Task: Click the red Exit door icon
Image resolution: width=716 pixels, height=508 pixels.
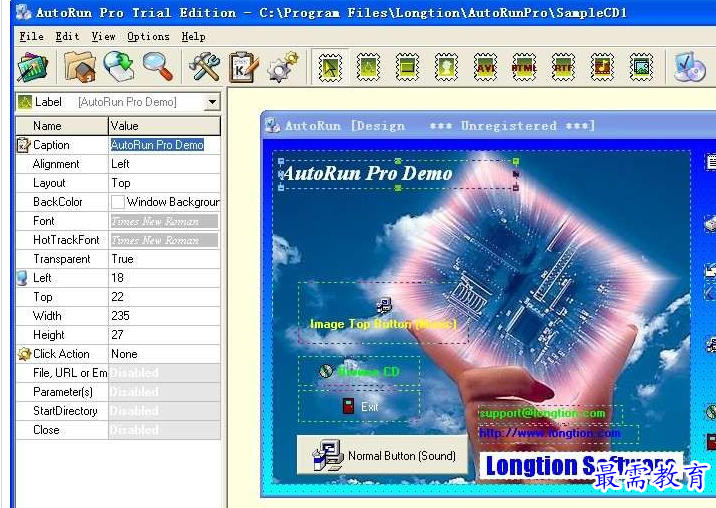Action: [x=348, y=406]
